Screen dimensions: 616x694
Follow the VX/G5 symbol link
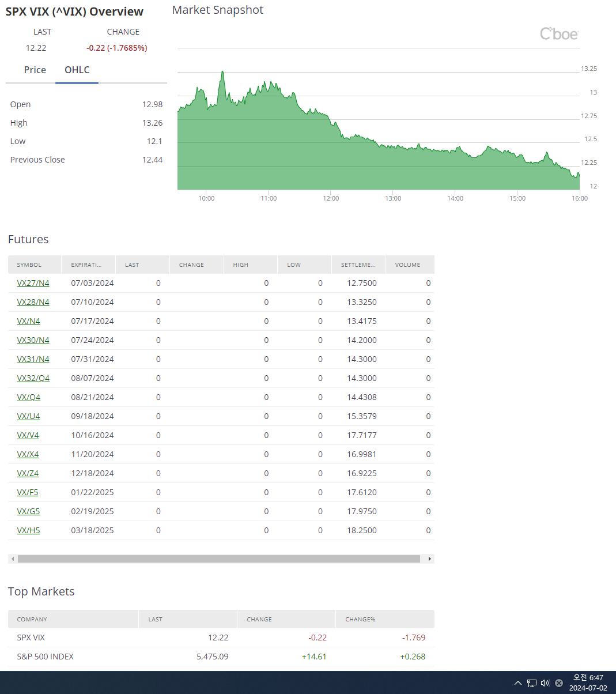tap(28, 511)
